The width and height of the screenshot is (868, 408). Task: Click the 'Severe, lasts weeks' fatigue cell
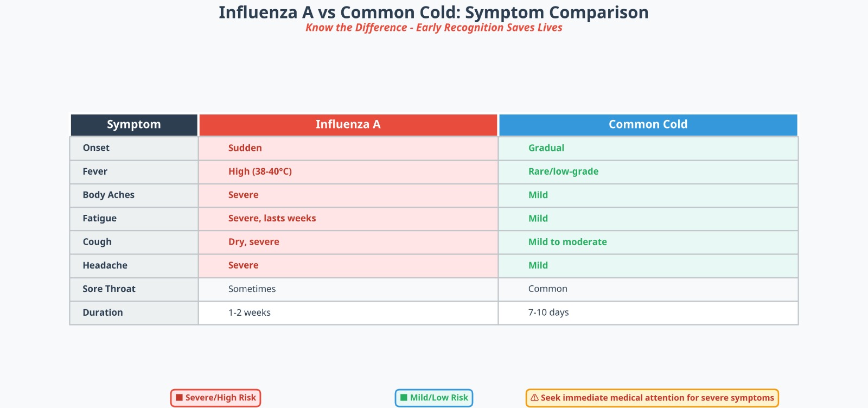272,219
